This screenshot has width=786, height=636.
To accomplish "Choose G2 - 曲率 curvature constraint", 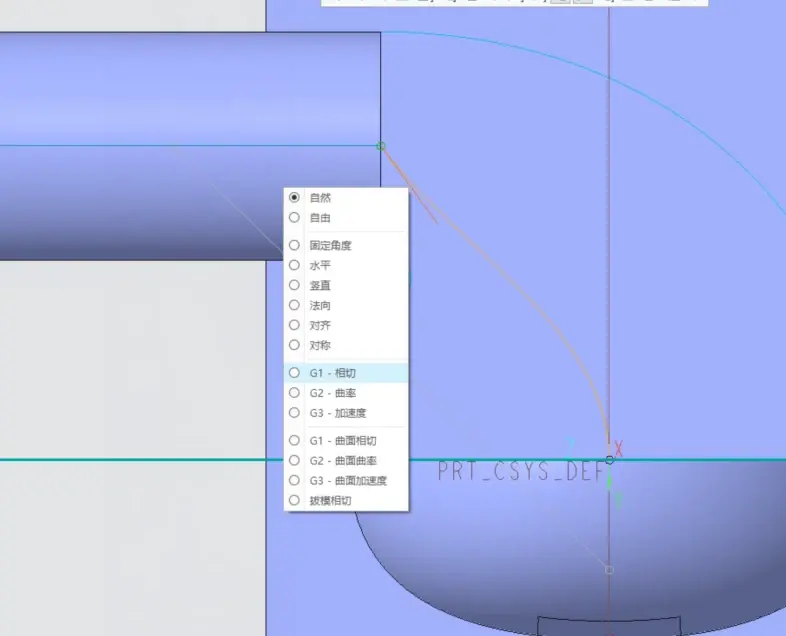I will [x=346, y=393].
